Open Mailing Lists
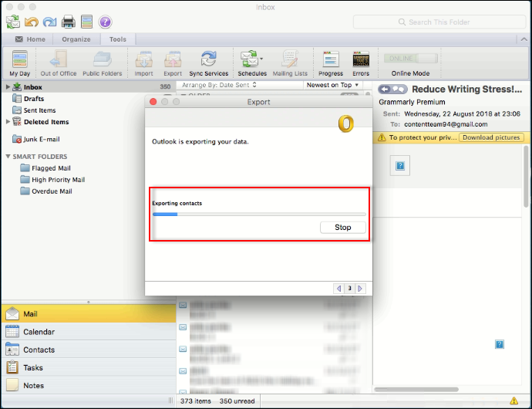The image size is (532, 409). click(290, 63)
